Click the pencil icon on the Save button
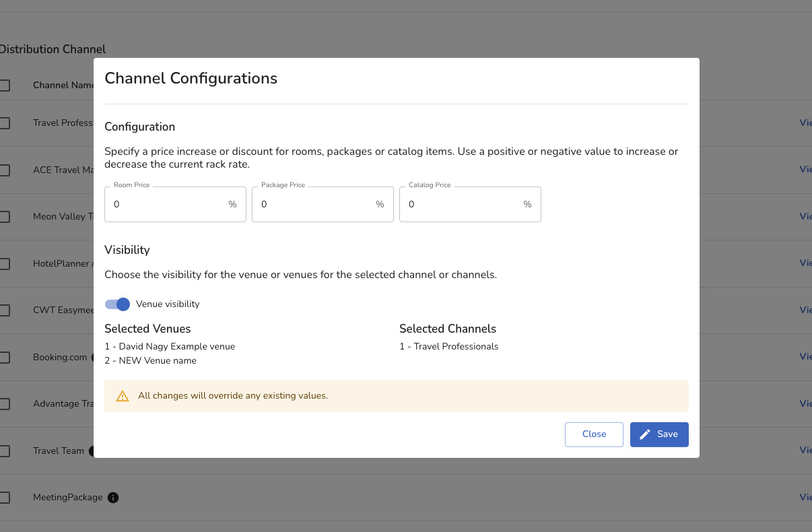 pos(645,434)
